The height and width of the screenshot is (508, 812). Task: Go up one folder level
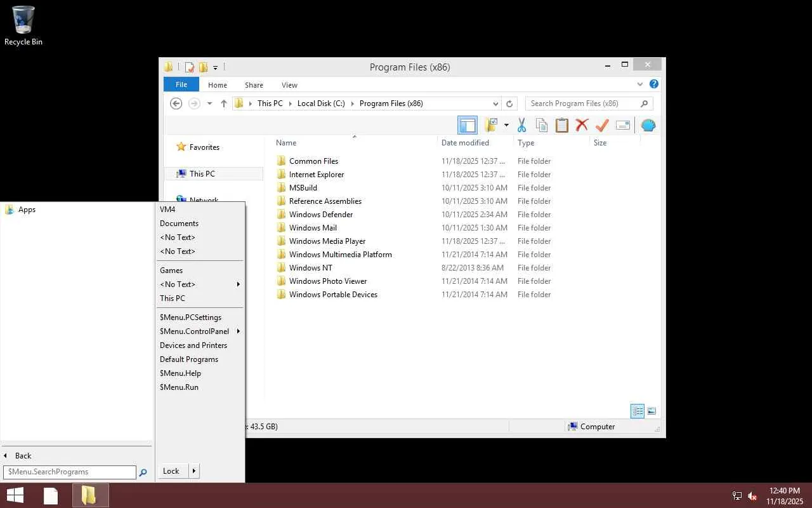[x=224, y=104]
